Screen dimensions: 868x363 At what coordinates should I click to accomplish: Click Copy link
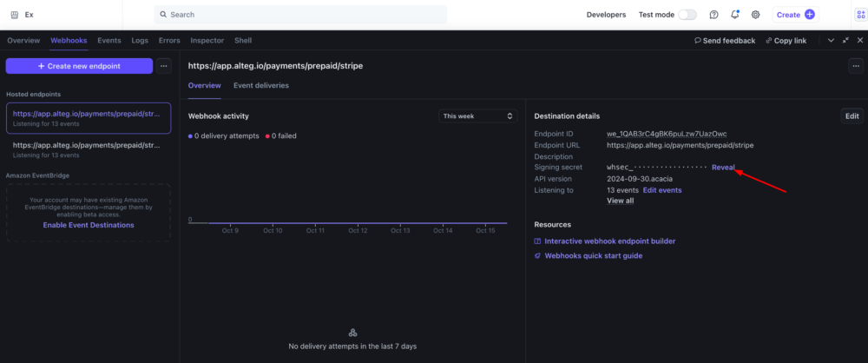coord(786,41)
